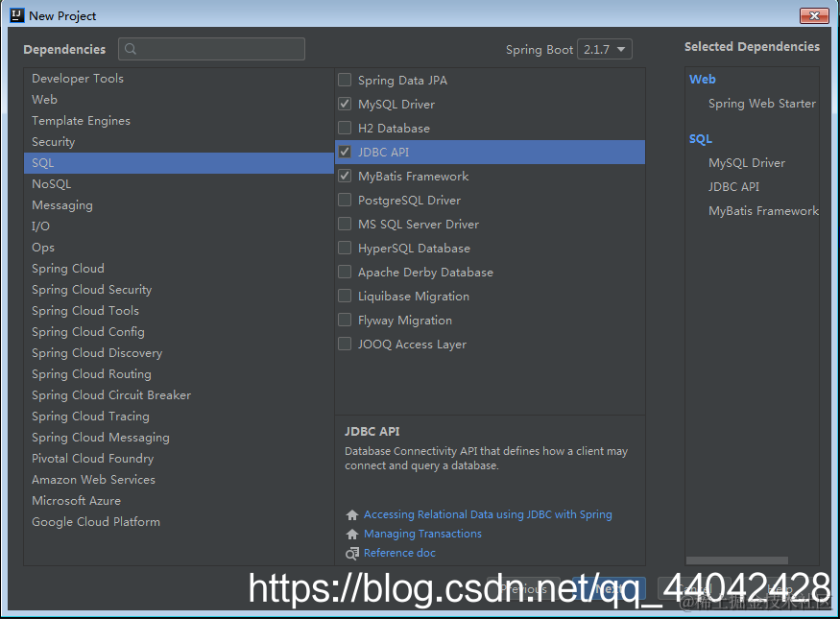The height and width of the screenshot is (619, 840).
Task: Open the I/O category
Action: click(x=179, y=226)
